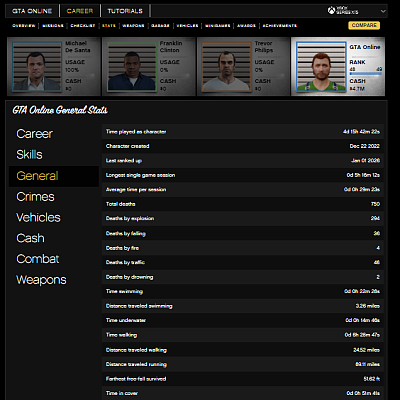
Task: Click the yellow Compare button
Action: click(364, 25)
